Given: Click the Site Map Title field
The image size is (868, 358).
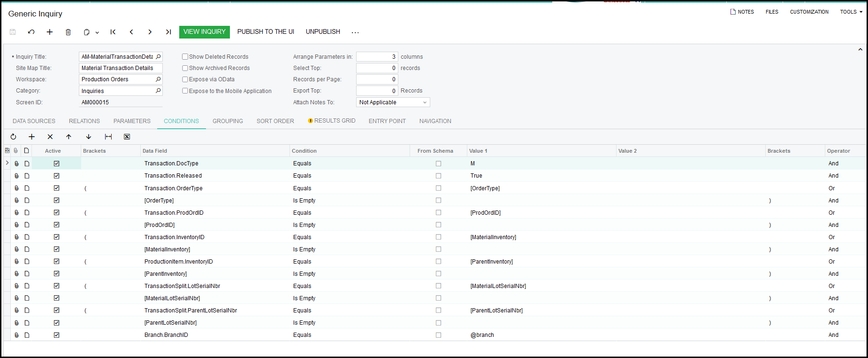Looking at the screenshot, I should (120, 68).
